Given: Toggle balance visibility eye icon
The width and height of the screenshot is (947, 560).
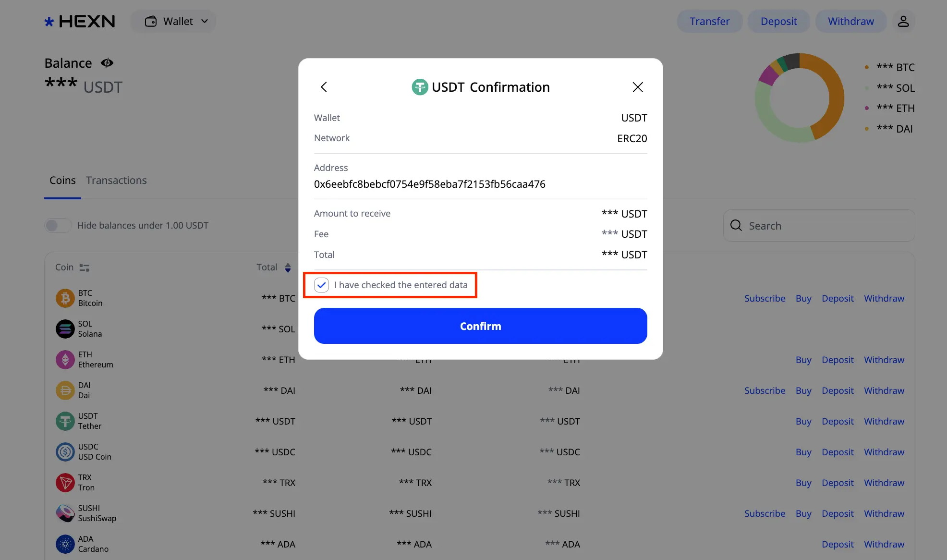Looking at the screenshot, I should tap(107, 63).
